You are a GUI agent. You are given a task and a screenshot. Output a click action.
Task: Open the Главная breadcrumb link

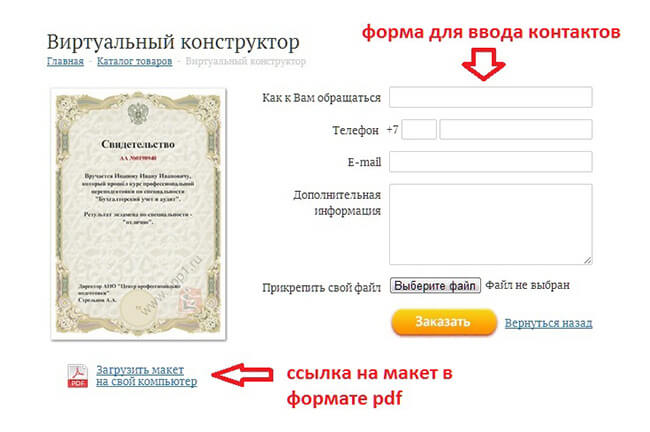coord(65,61)
